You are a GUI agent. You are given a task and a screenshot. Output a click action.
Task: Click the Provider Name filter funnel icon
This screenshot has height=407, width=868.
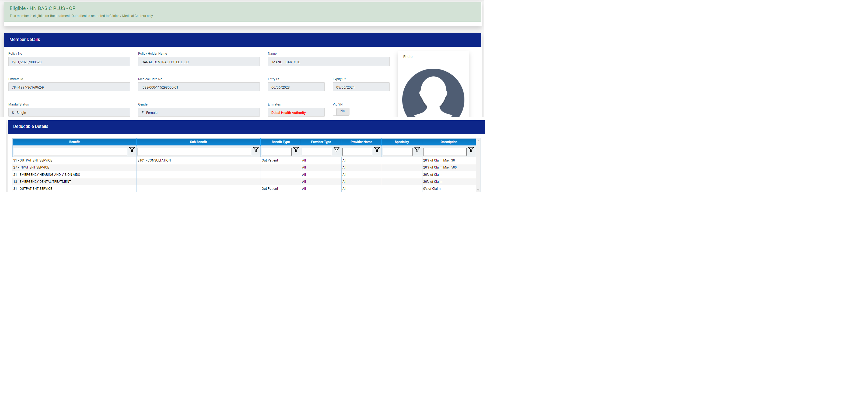point(377,150)
